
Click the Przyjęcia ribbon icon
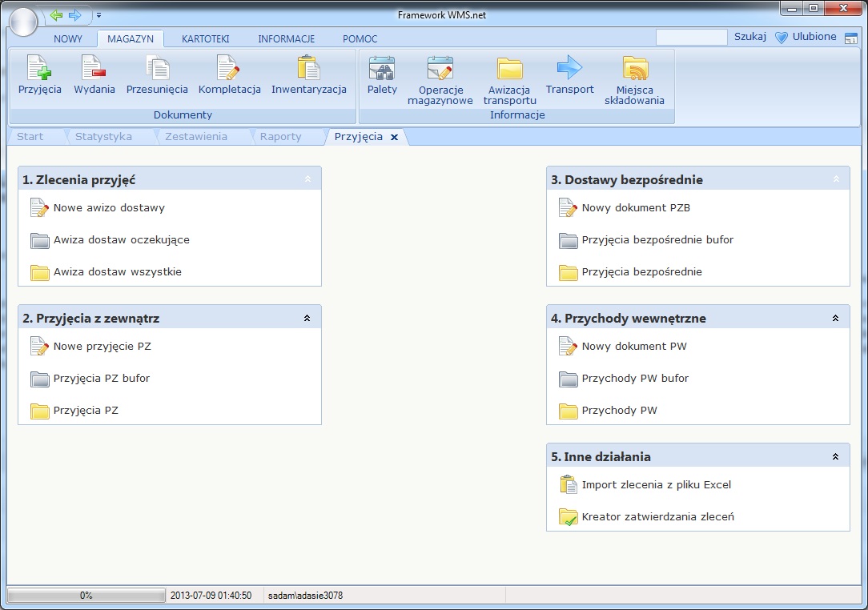[x=39, y=70]
